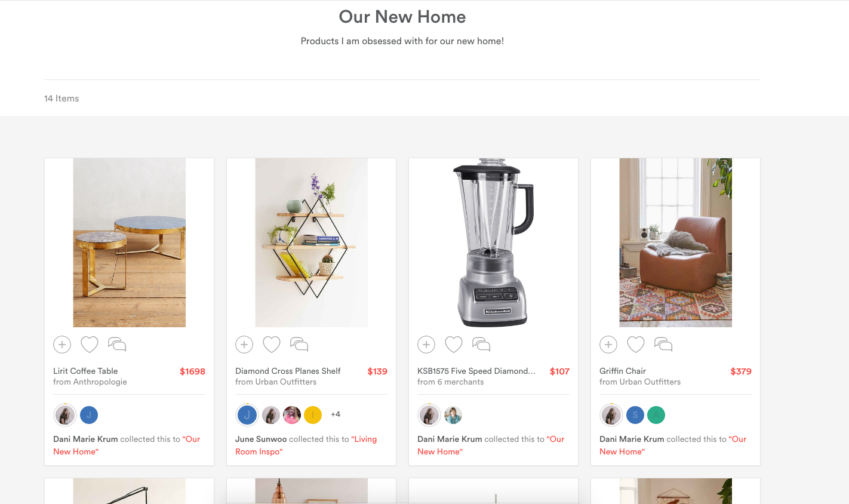This screenshot has height=504, width=849.
Task: Select the green avatar under Griffin Chair
Action: coord(656,414)
